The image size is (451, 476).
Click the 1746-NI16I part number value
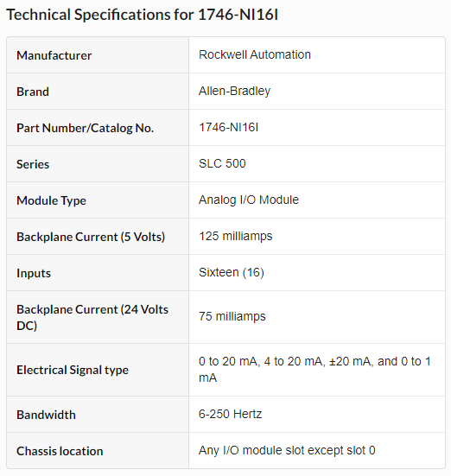[x=228, y=128]
